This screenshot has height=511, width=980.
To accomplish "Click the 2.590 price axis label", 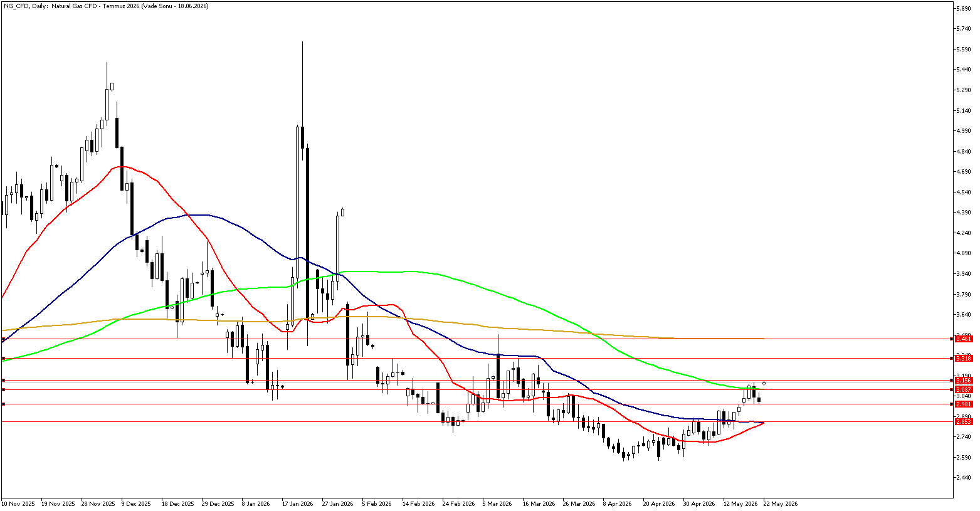I will click(x=964, y=457).
